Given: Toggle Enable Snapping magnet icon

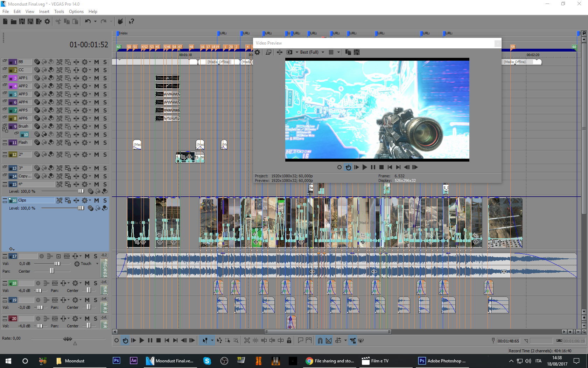Looking at the screenshot, I should pyautogui.click(x=320, y=340).
